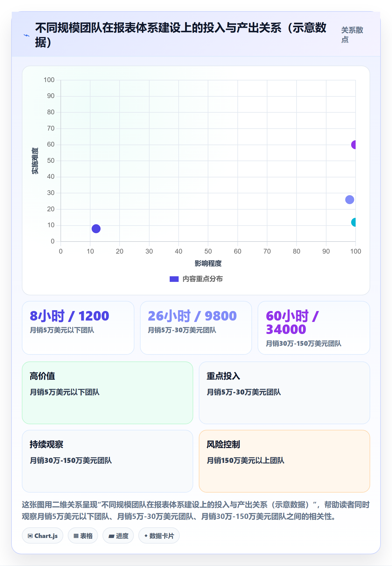
Task: Click 月销5万美元以下团队 under 高价值
Action: point(65,392)
